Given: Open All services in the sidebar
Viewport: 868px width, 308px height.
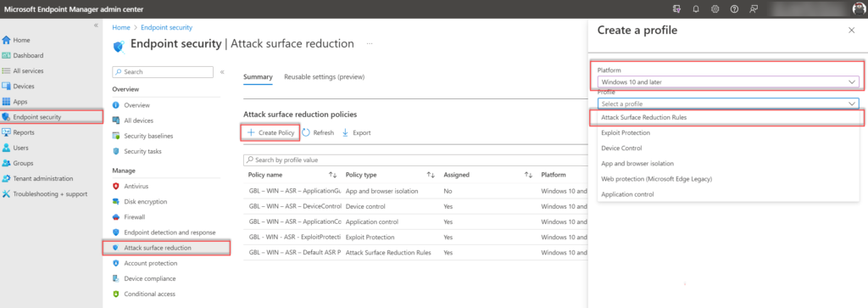Looking at the screenshot, I should (x=28, y=71).
